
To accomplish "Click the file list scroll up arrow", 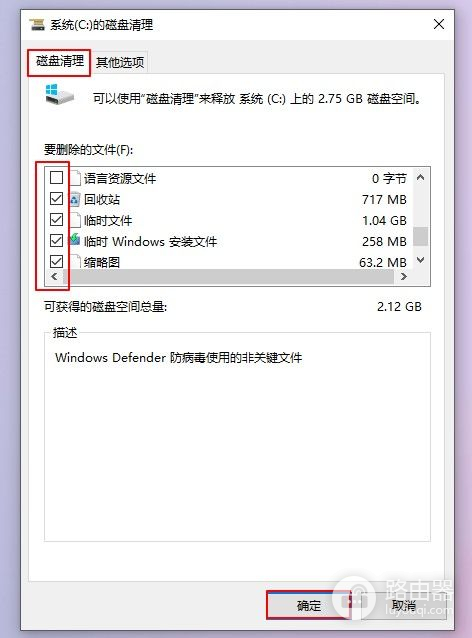I will (x=421, y=177).
